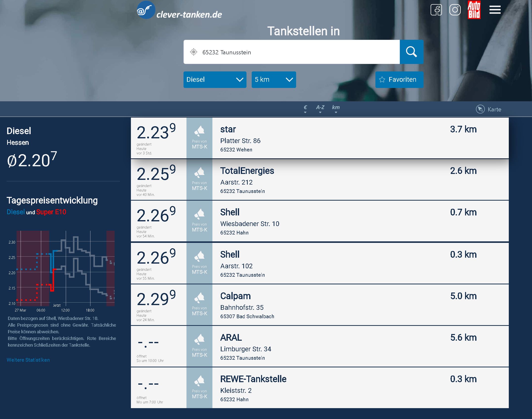Open Shell station at Wiesbadener Str. 10
The image size is (532, 419).
(x=230, y=212)
